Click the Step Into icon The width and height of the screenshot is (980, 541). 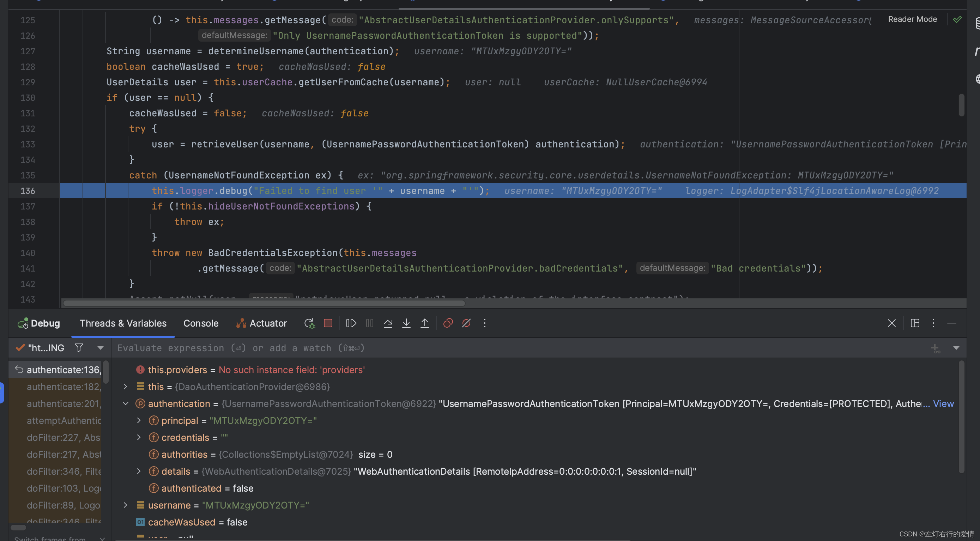406,323
